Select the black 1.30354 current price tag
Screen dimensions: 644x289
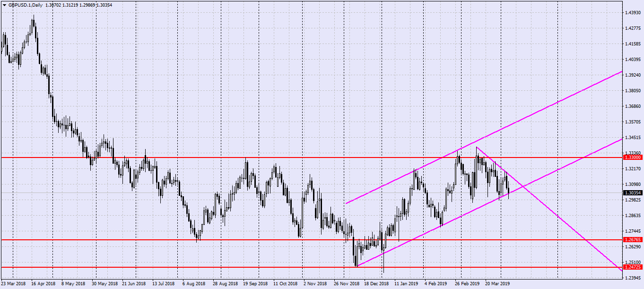coord(632,193)
